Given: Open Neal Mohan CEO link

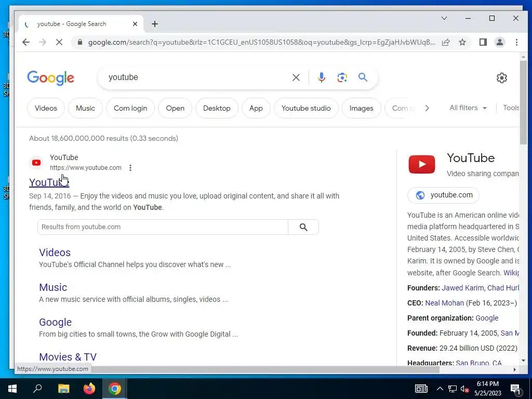Looking at the screenshot, I should (x=445, y=303).
